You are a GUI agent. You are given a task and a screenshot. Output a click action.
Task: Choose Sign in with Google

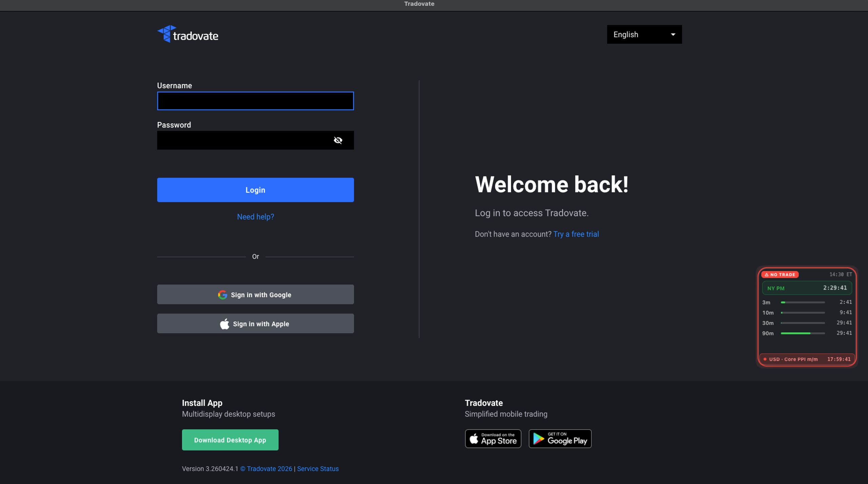coord(255,295)
